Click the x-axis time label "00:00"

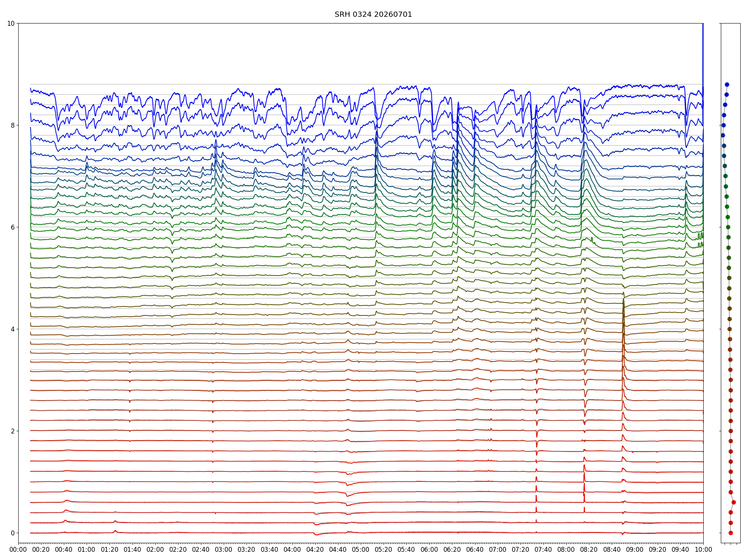[x=18, y=550]
